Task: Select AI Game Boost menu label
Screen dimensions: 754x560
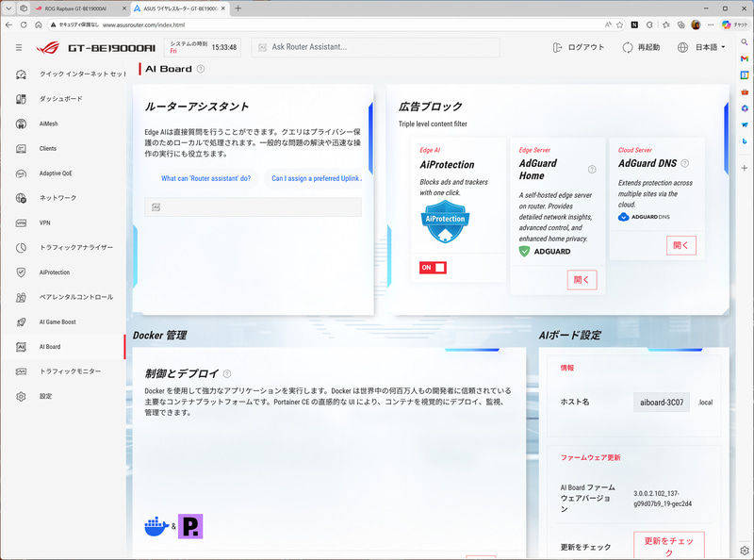Action: pos(57,321)
